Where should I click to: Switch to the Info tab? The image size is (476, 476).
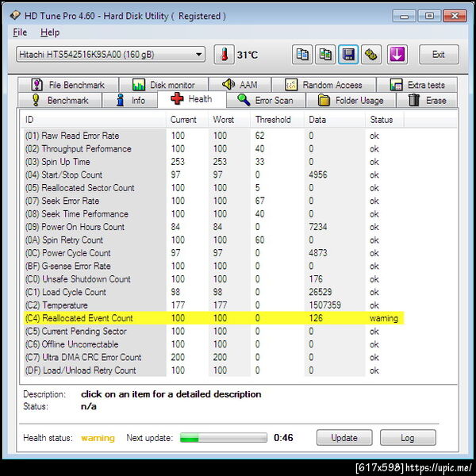click(x=130, y=100)
